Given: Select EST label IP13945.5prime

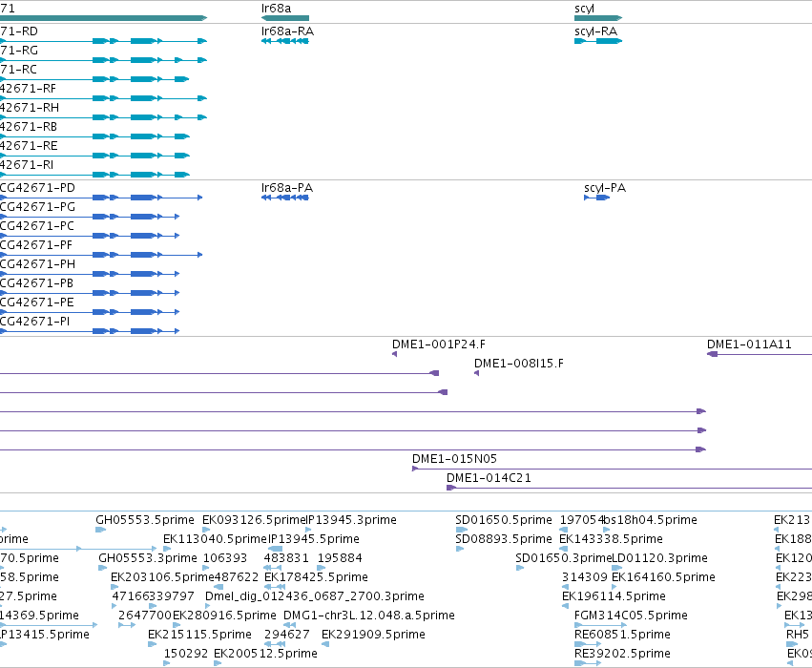Looking at the screenshot, I should [x=314, y=539].
